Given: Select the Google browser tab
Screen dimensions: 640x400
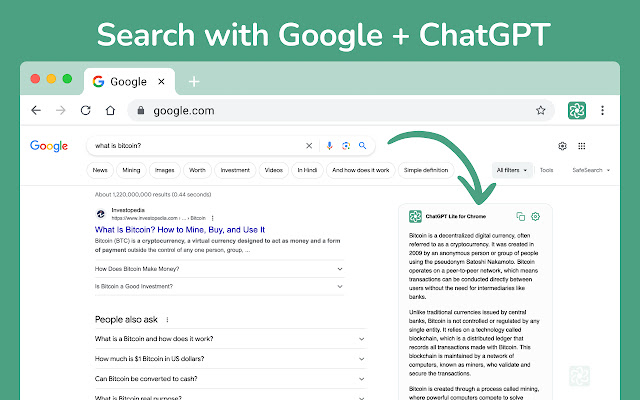Looking at the screenshot, I should coord(129,82).
